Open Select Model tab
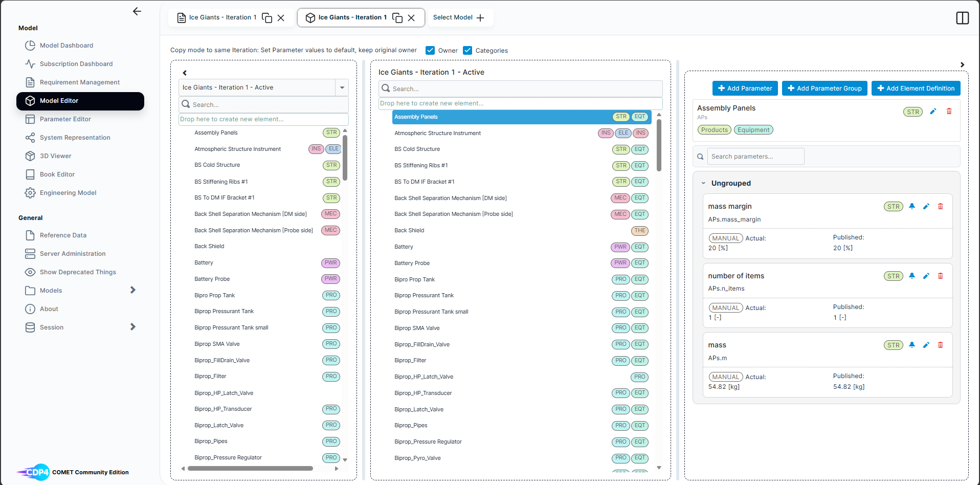 coord(458,17)
